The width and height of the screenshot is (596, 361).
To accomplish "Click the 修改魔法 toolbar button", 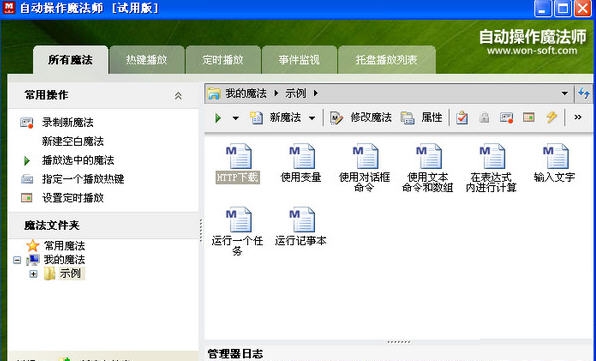I will click(x=360, y=118).
